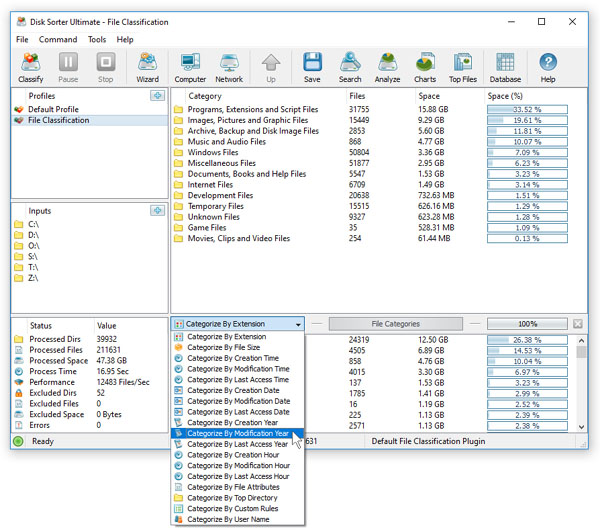The image size is (600, 532).
Task: Select the Computer toolbar icon
Action: 190,68
